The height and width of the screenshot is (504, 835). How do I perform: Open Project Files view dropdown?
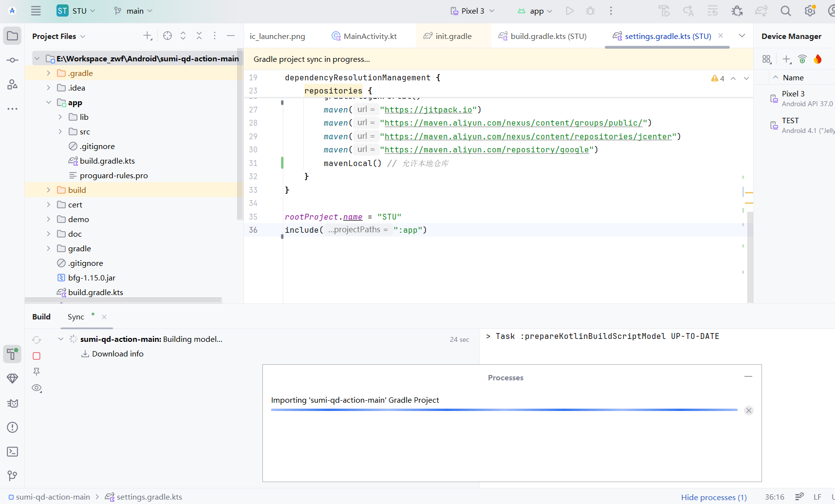coord(59,36)
